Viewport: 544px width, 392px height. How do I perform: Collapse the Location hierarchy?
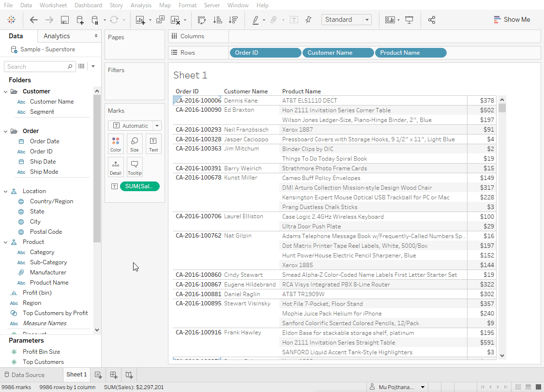5,192
